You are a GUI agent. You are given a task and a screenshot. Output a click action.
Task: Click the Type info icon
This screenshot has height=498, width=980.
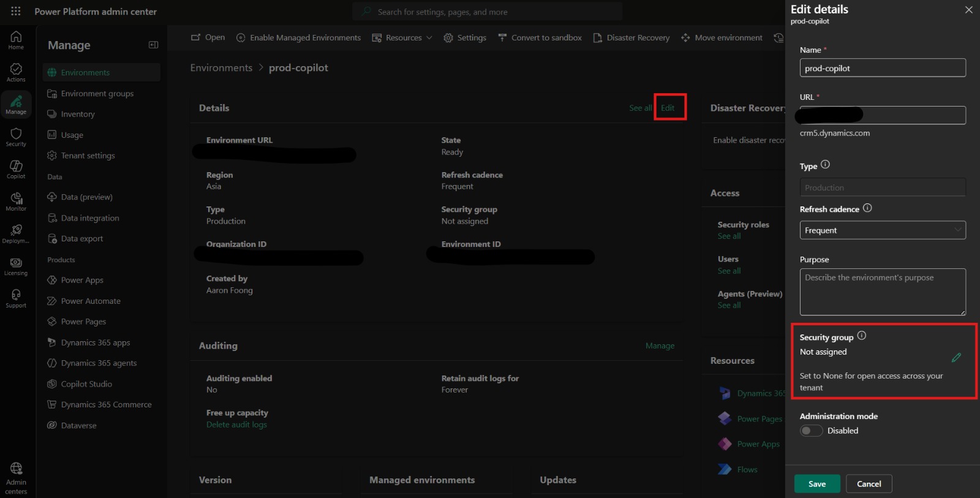(825, 164)
